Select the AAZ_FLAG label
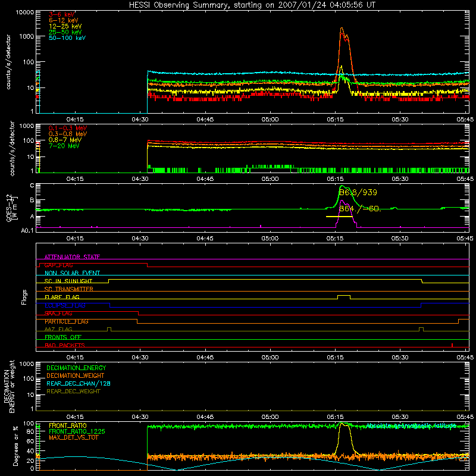Image resolution: width=476 pixels, height=476 pixels. (58, 329)
